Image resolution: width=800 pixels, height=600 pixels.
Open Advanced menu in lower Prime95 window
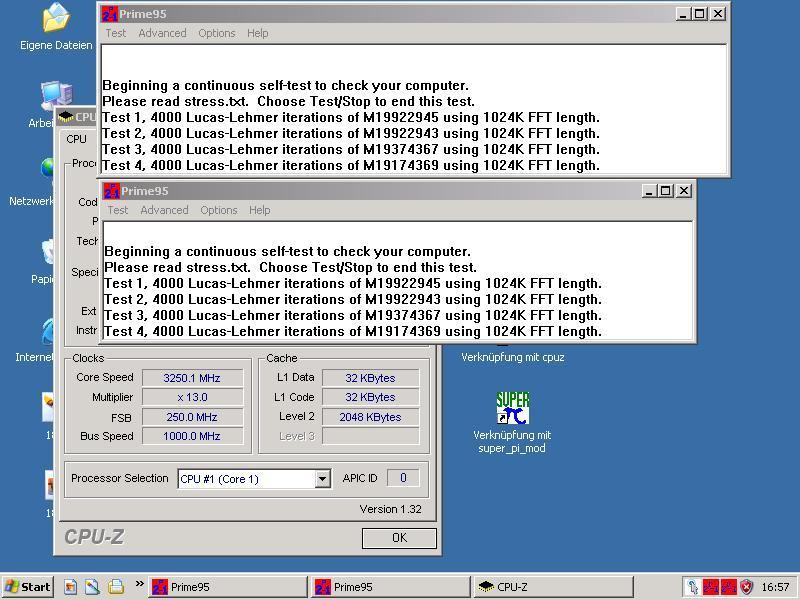click(164, 210)
